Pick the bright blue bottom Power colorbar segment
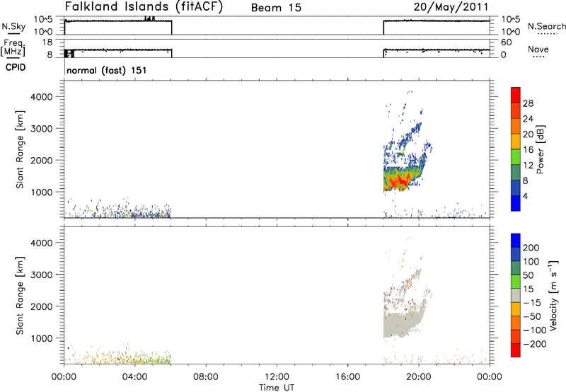566x392 pixels. pyautogui.click(x=516, y=203)
